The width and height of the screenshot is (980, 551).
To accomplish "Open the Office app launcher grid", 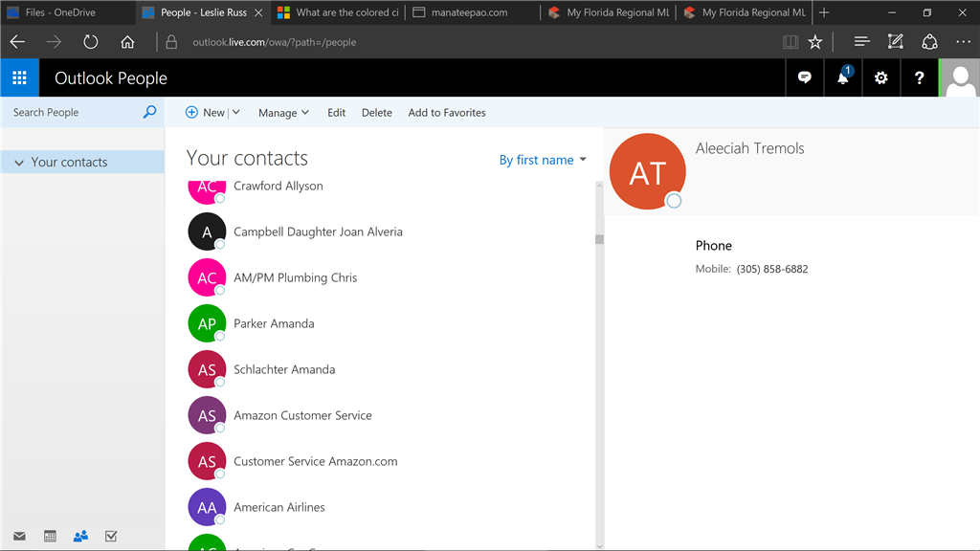I will tap(19, 77).
